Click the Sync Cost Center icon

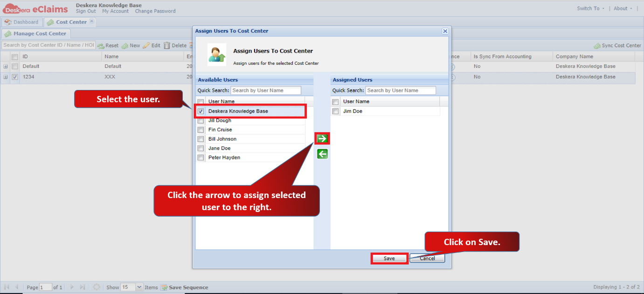pos(597,46)
